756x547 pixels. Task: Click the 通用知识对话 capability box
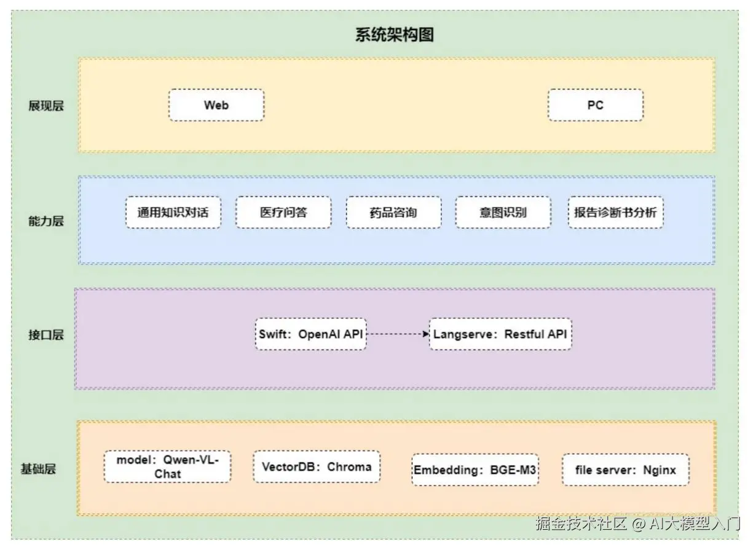click(173, 213)
